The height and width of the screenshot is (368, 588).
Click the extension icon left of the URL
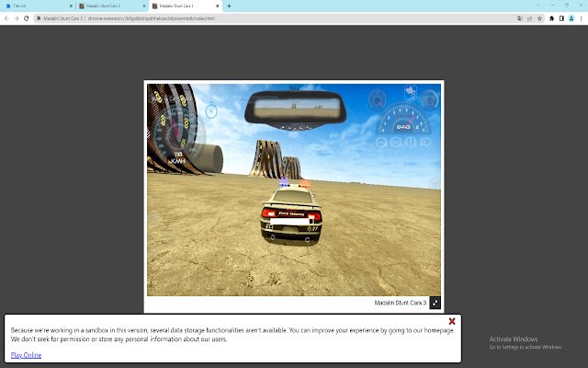(x=39, y=18)
